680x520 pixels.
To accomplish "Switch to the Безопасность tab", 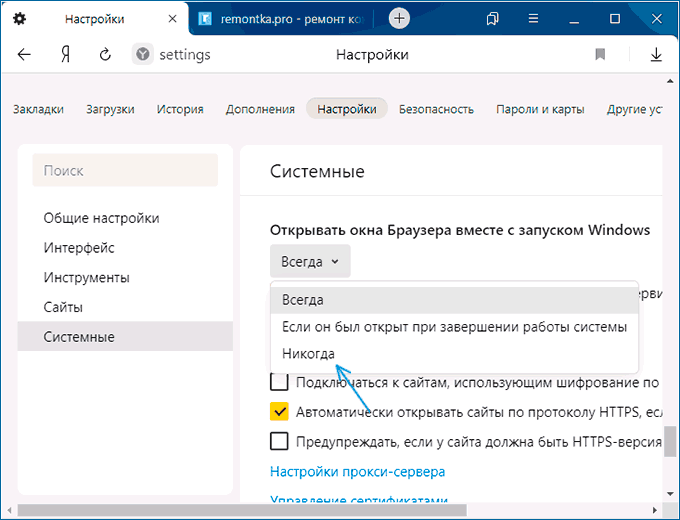I will (x=436, y=109).
